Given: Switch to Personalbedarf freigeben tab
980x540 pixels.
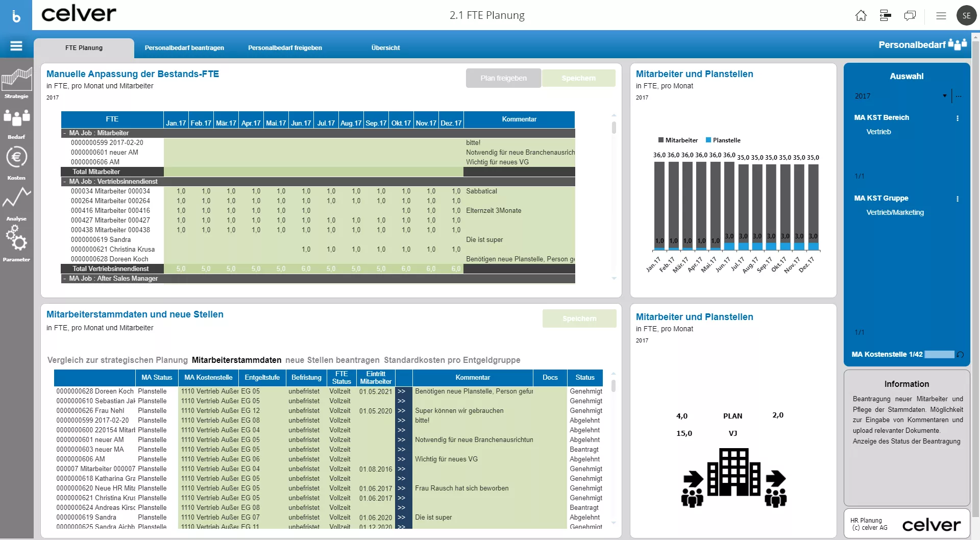Looking at the screenshot, I should [285, 48].
